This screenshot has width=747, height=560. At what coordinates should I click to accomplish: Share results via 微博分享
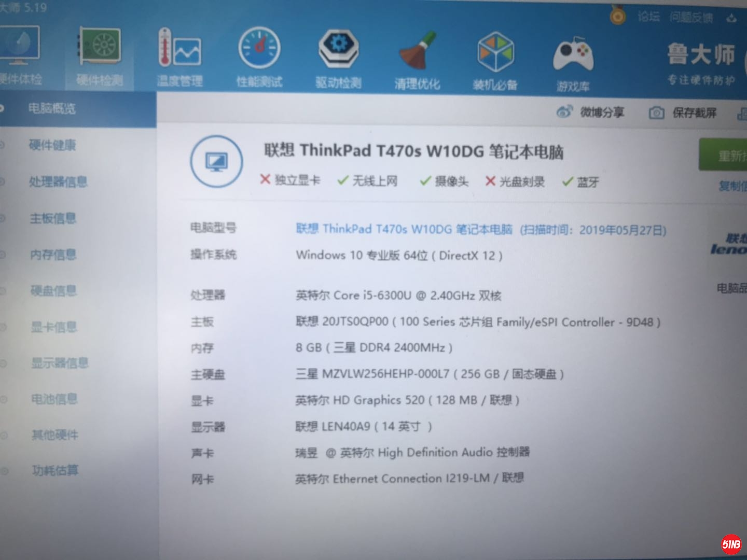[x=592, y=113]
